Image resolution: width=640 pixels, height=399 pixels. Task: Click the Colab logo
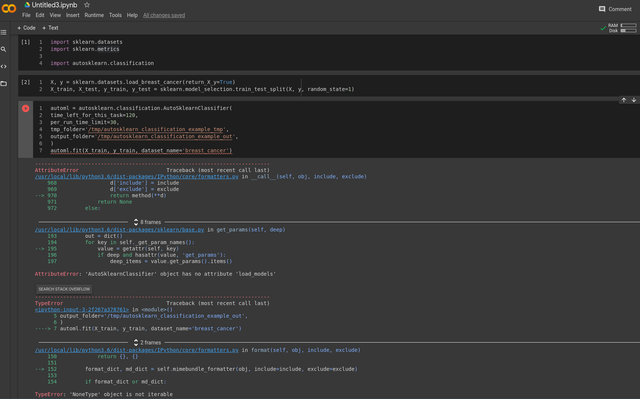9,8
